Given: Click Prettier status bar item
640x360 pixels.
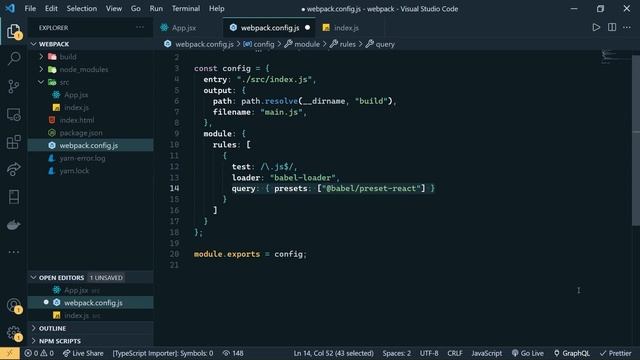Looking at the screenshot, I should (616, 353).
